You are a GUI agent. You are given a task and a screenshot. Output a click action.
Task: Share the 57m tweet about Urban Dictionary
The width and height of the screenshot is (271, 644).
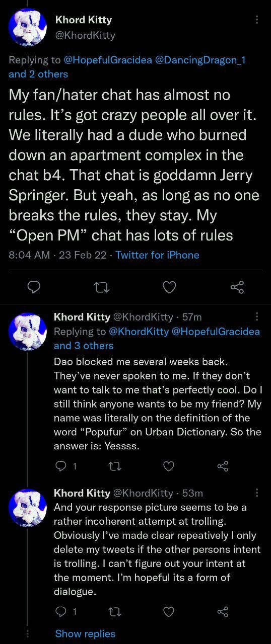(223, 466)
